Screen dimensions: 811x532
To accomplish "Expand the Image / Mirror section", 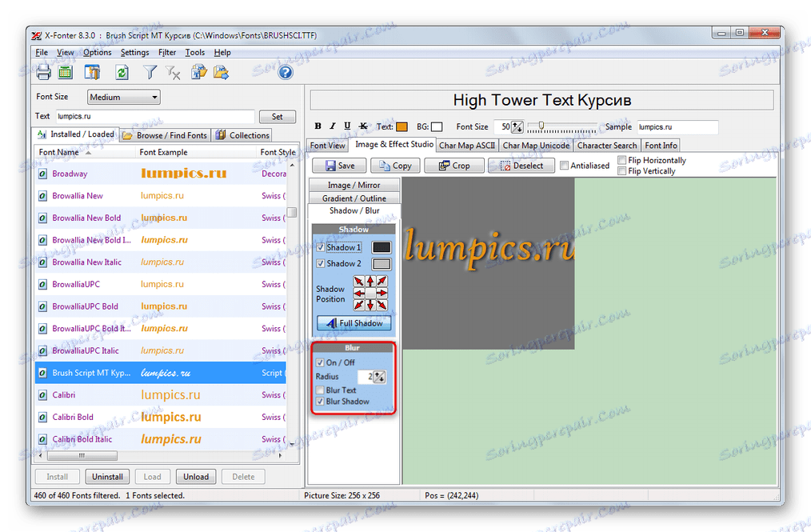I will (x=354, y=186).
